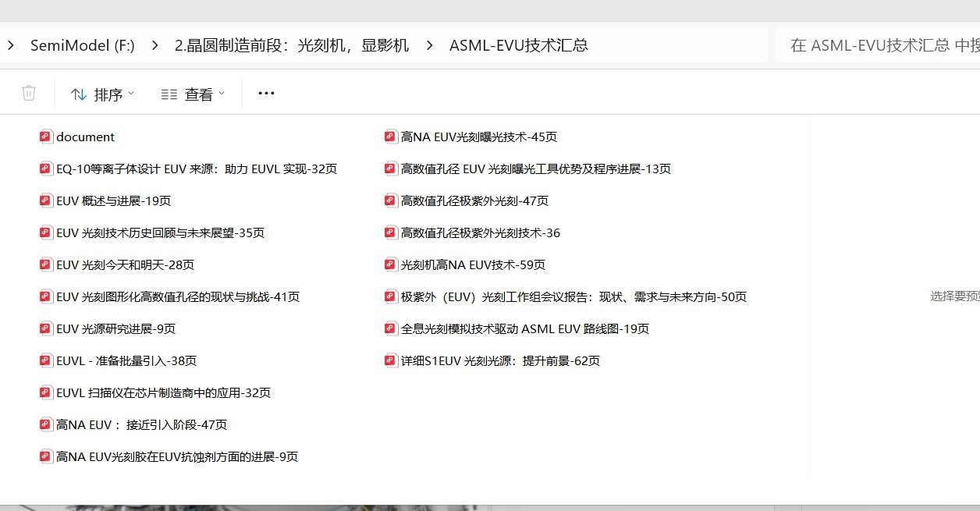Click the list view icon beside 查看
980x511 pixels.
(x=169, y=93)
